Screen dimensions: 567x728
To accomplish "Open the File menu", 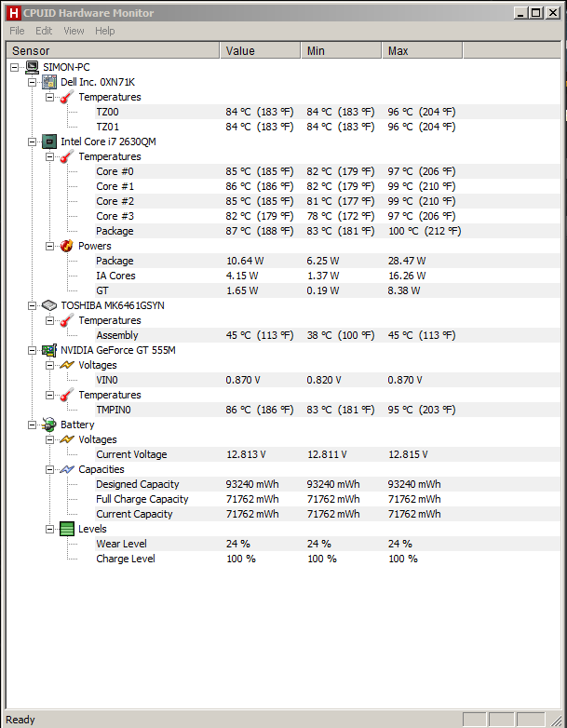I will tap(17, 31).
